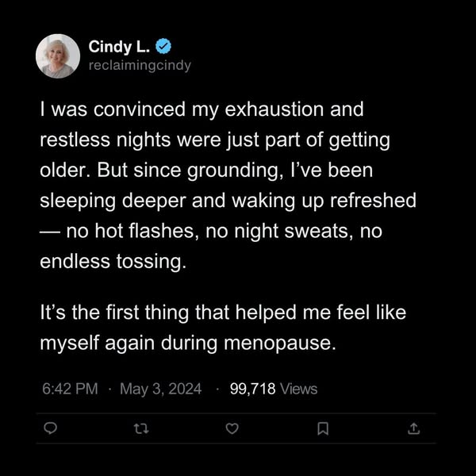The height and width of the screenshot is (476, 476).
Task: Click the "Views" label
Action: [x=298, y=389]
